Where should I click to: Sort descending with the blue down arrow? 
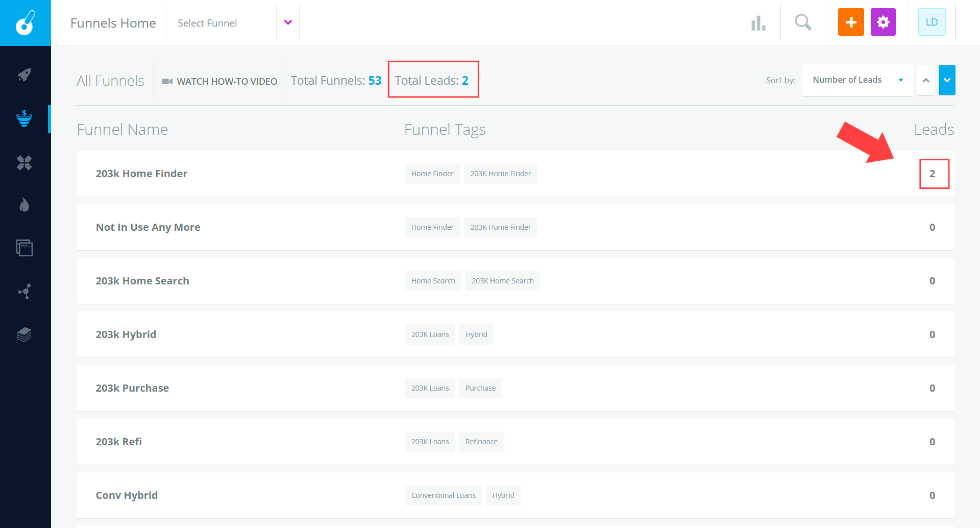click(x=947, y=80)
